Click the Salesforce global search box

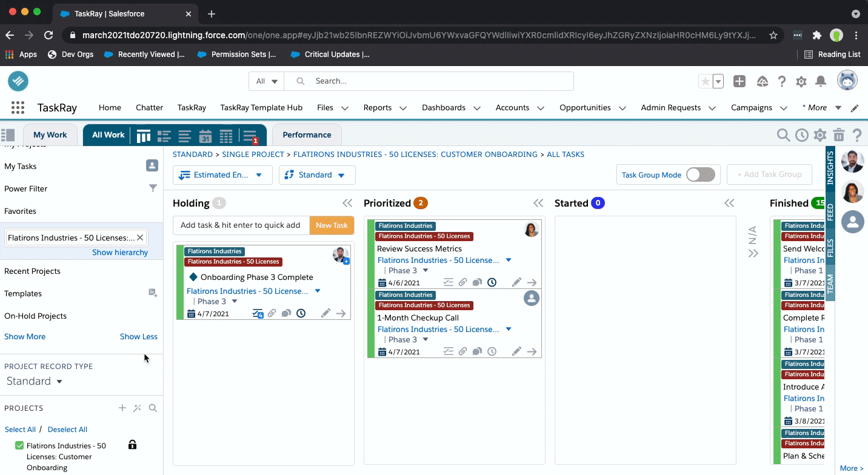pos(429,81)
